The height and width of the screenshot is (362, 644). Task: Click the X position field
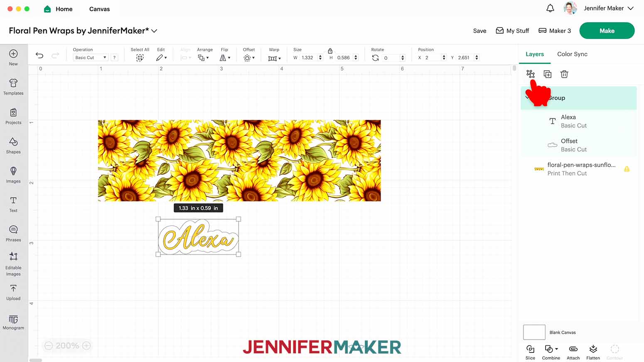(x=432, y=58)
